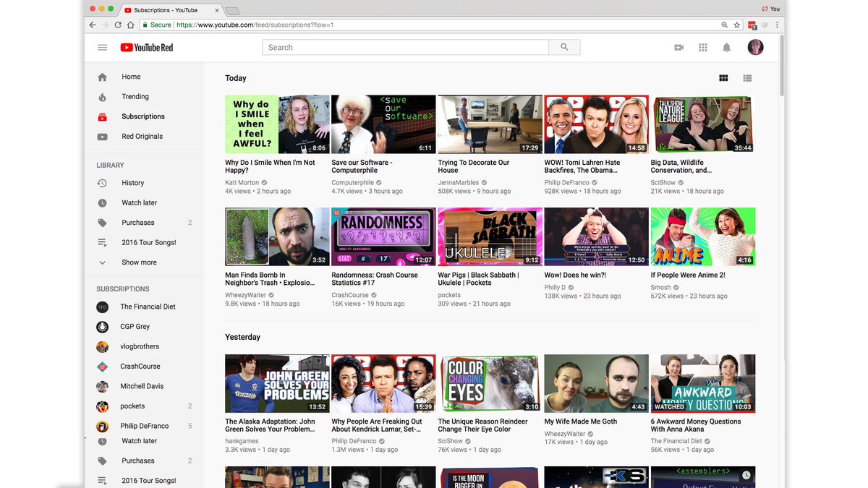Screen dimensions: 868x488
Task: Click the first Purchases tag icon
Action: [x=102, y=223]
